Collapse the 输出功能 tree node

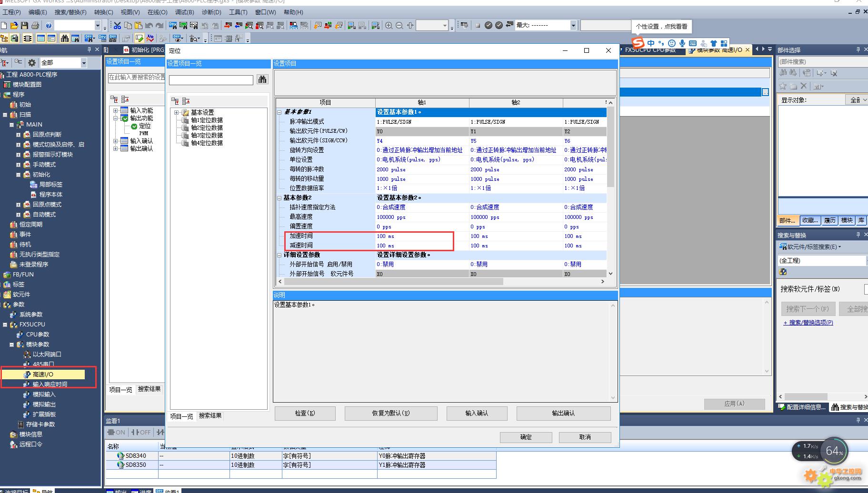115,118
